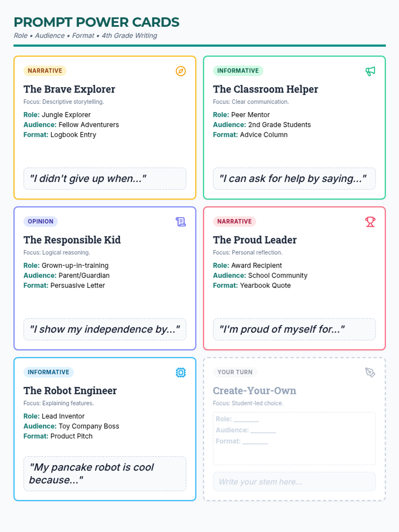Click the trophy icon on Proud Leader card

pyautogui.click(x=370, y=222)
